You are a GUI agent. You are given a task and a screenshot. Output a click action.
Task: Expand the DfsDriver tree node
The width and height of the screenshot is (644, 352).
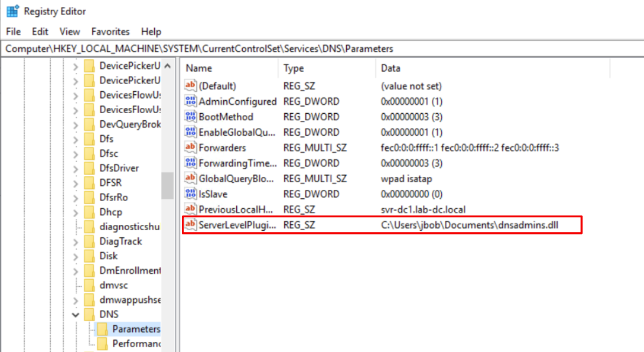click(x=76, y=169)
